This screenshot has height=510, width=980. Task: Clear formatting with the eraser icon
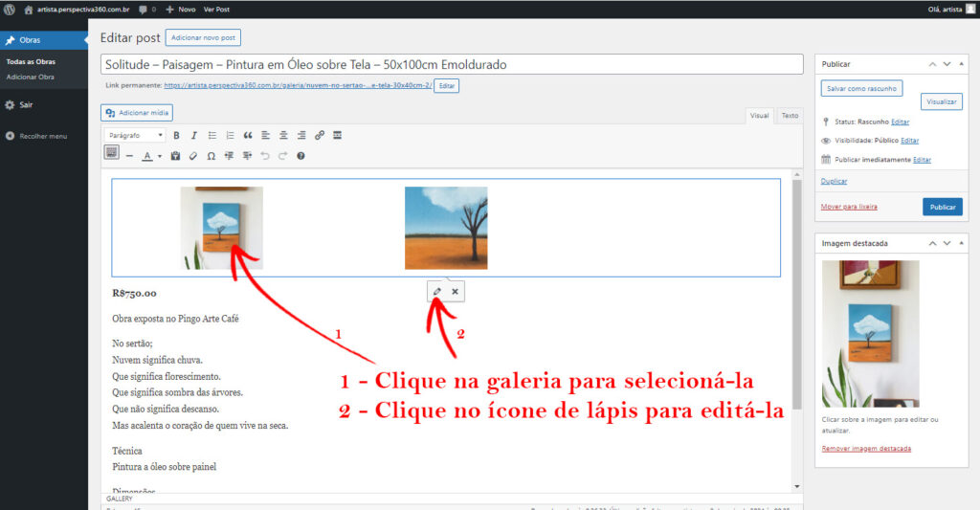(x=193, y=156)
